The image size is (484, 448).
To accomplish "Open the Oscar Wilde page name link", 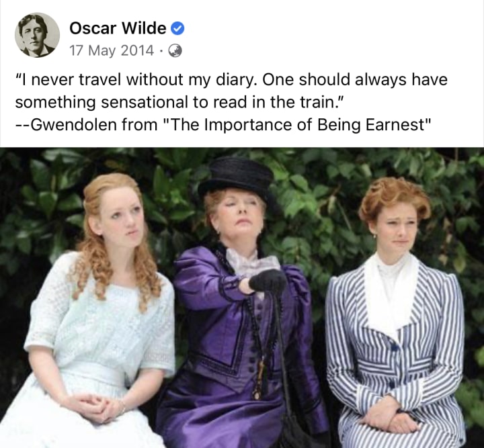I will pyautogui.click(x=118, y=28).
